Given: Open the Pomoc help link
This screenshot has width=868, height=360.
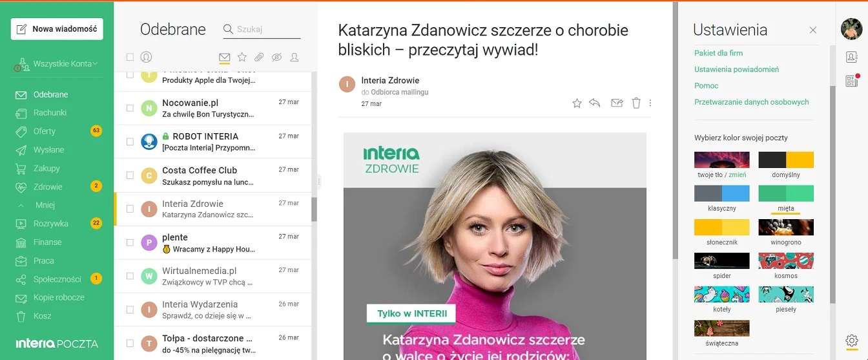Looking at the screenshot, I should coord(707,85).
